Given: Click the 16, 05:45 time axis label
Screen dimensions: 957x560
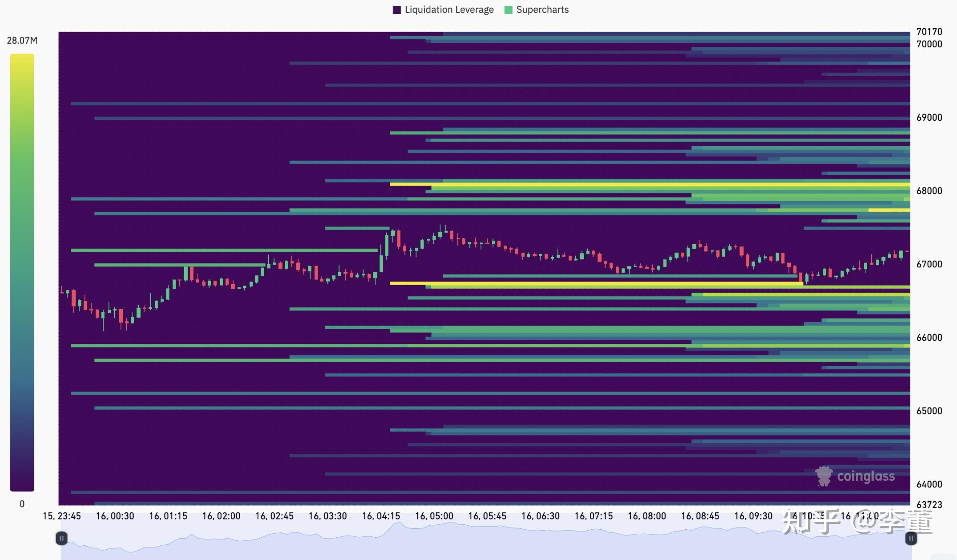Looking at the screenshot, I should coord(487,516).
